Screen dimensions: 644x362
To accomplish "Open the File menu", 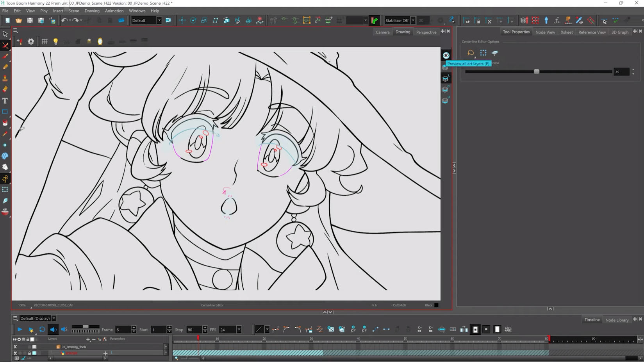I will point(5,11).
